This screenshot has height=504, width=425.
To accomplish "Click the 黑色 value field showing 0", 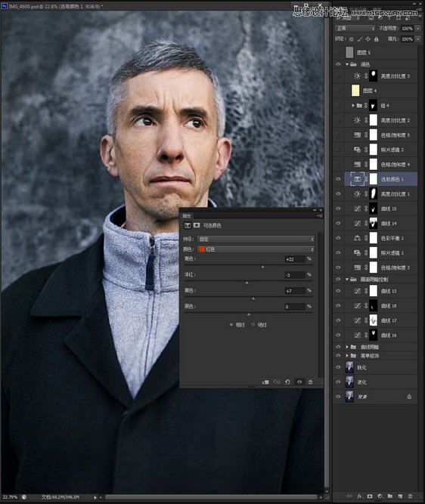I will 295,307.
